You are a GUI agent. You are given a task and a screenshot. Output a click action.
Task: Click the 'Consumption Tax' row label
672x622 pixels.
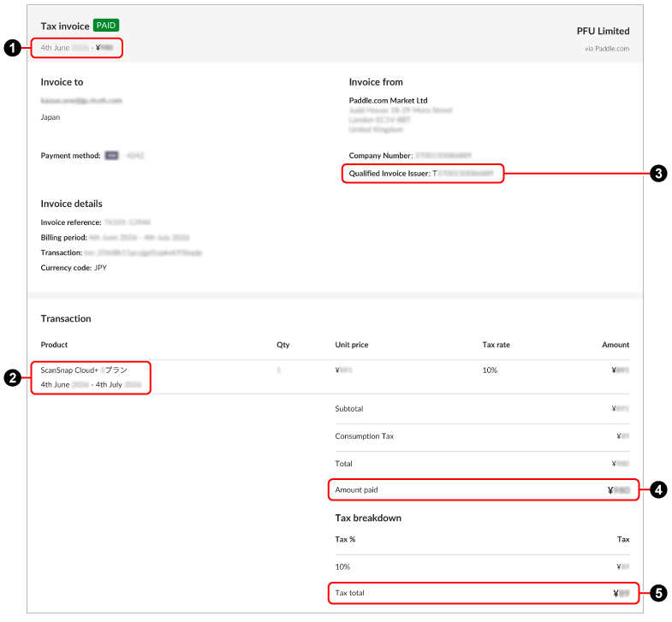click(365, 436)
